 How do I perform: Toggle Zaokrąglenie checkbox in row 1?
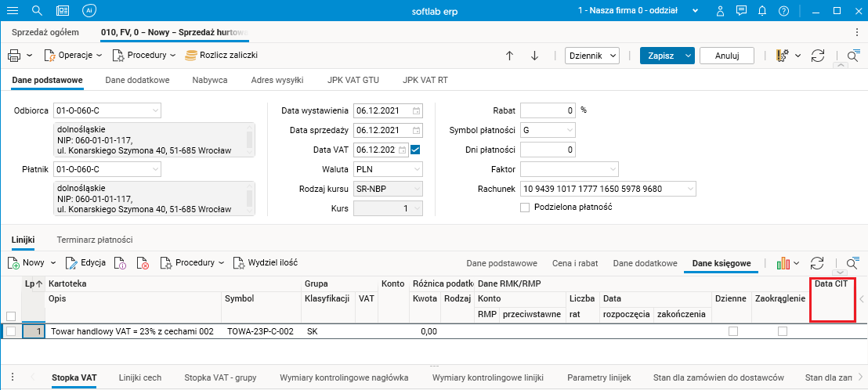pyautogui.click(x=783, y=331)
